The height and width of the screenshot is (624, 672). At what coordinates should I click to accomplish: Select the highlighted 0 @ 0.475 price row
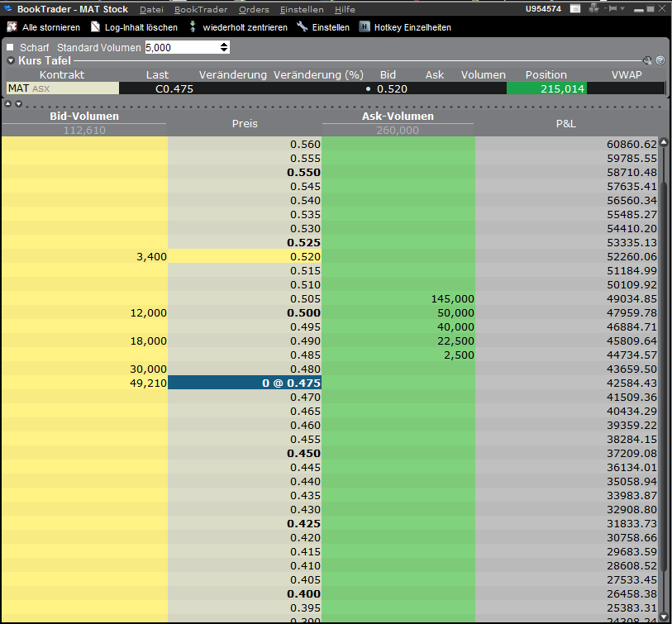[x=245, y=383]
